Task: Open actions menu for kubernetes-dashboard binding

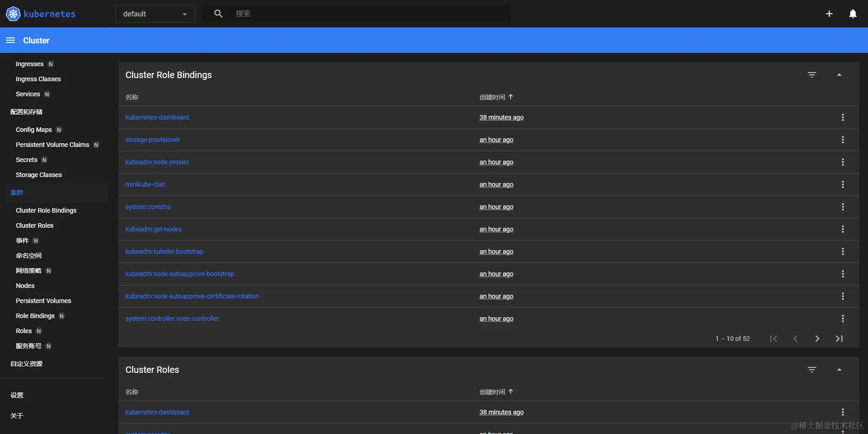Action: pos(843,117)
